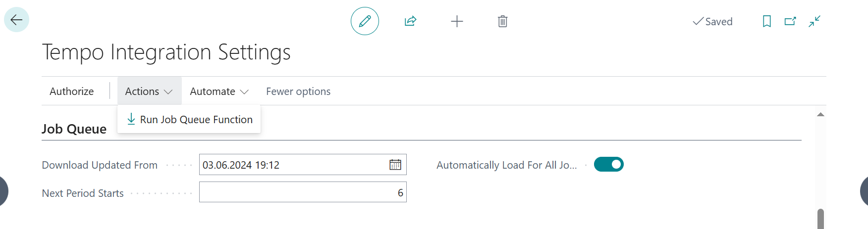
Task: Click the plus icon to create new
Action: (x=457, y=21)
